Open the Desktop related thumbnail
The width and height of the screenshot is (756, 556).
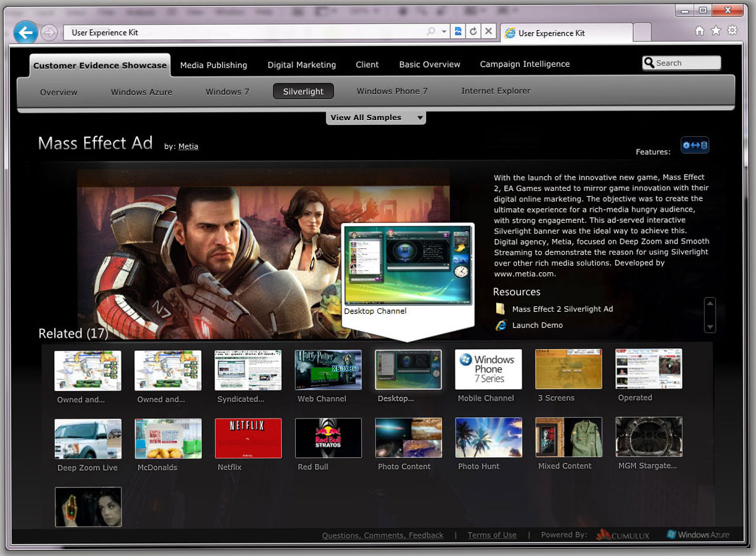pos(408,370)
